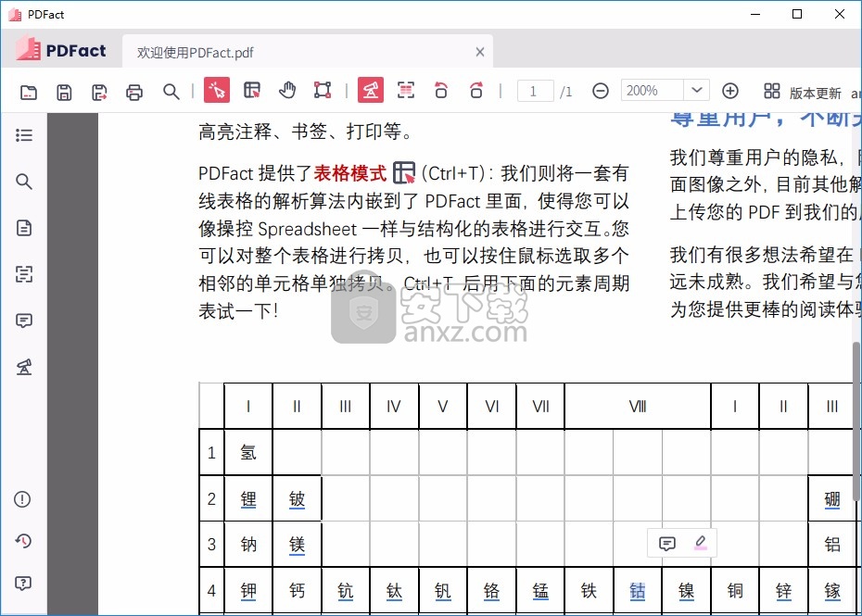862x616 pixels.
Task: Zoom out with minus circle button
Action: coord(601,91)
